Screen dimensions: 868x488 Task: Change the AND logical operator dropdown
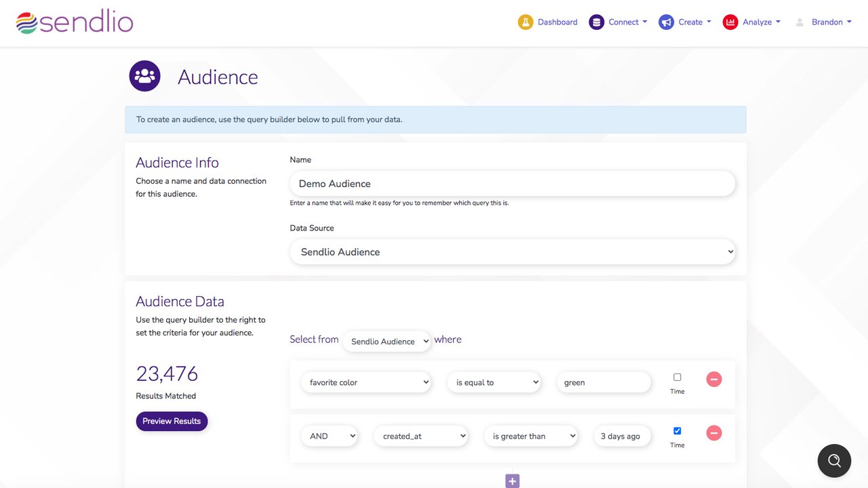pyautogui.click(x=330, y=436)
